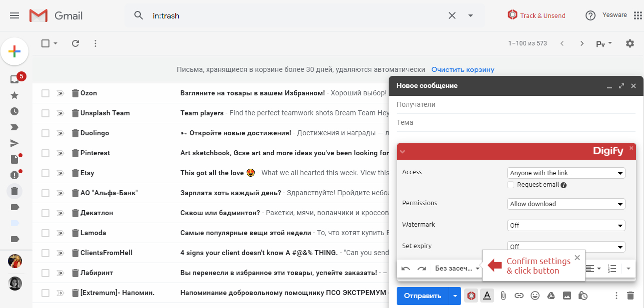Viewport: 644px width, 308px height.
Task: Open the Digify Watermark dropdown
Action: point(566,226)
